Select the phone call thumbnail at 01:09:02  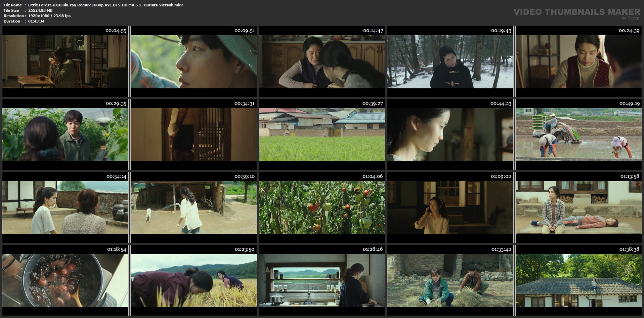pyautogui.click(x=450, y=207)
